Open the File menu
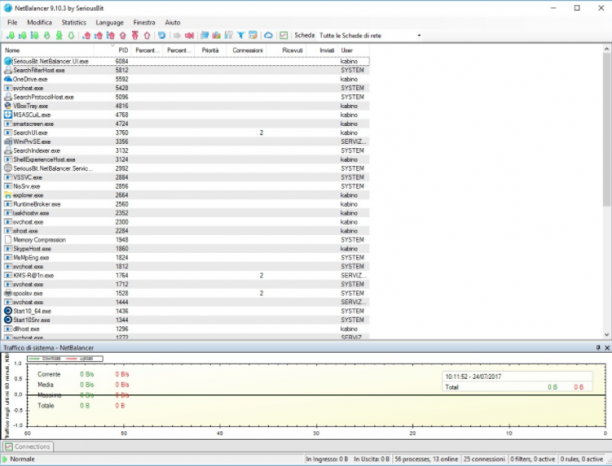The height and width of the screenshot is (466, 612). [12, 22]
